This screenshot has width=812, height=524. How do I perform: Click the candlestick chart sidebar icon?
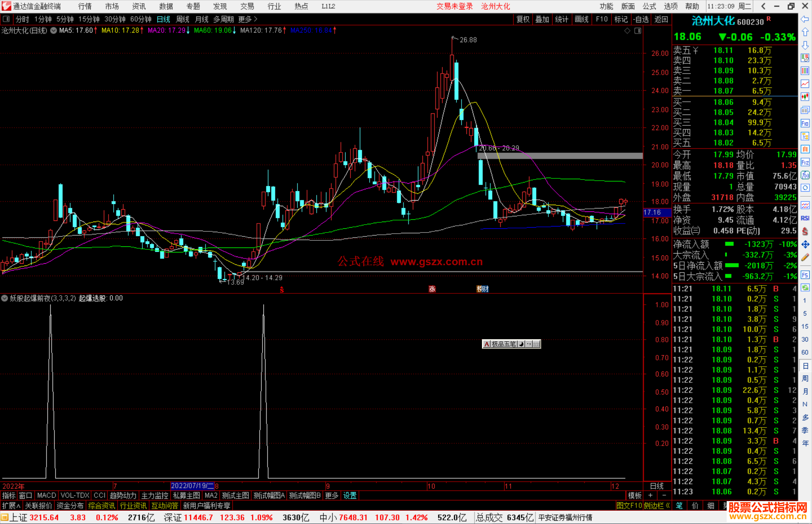[805, 97]
